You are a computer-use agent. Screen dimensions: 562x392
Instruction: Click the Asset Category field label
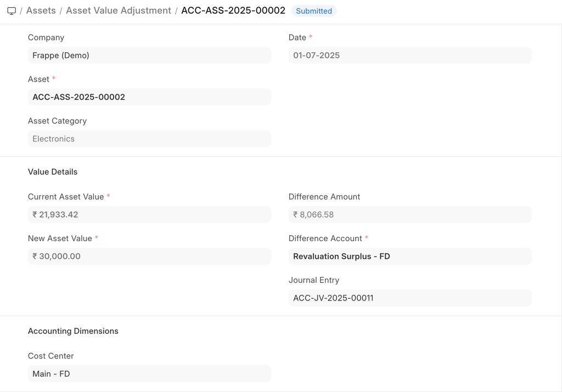pyautogui.click(x=58, y=121)
